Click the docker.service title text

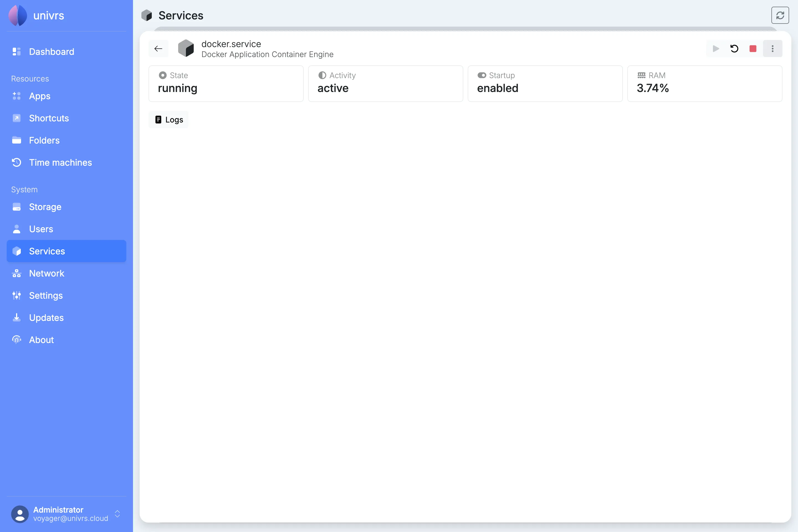[x=231, y=44]
